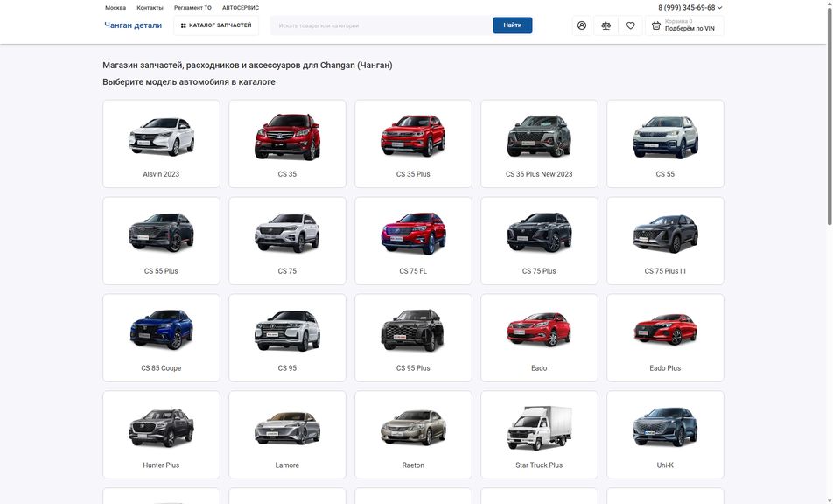This screenshot has width=833, height=504.
Task: Select the Raeton sedan image
Action: point(413,428)
